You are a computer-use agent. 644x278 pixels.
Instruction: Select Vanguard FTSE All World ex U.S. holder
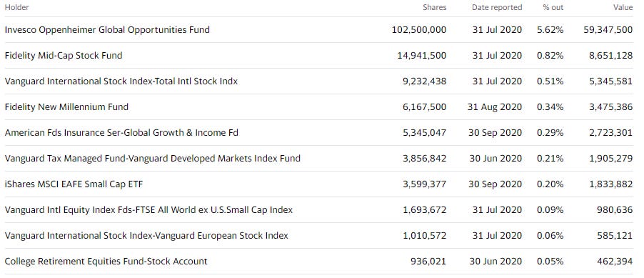(149, 209)
